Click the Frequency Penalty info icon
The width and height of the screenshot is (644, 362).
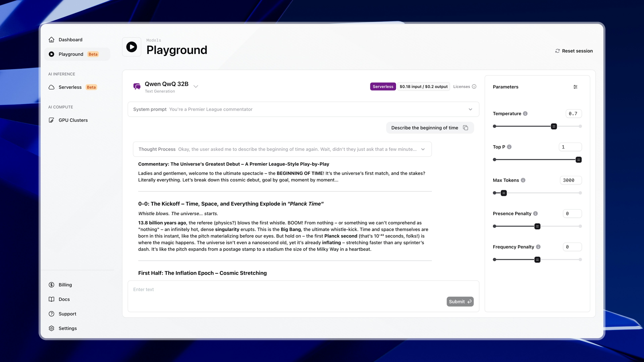(538, 247)
